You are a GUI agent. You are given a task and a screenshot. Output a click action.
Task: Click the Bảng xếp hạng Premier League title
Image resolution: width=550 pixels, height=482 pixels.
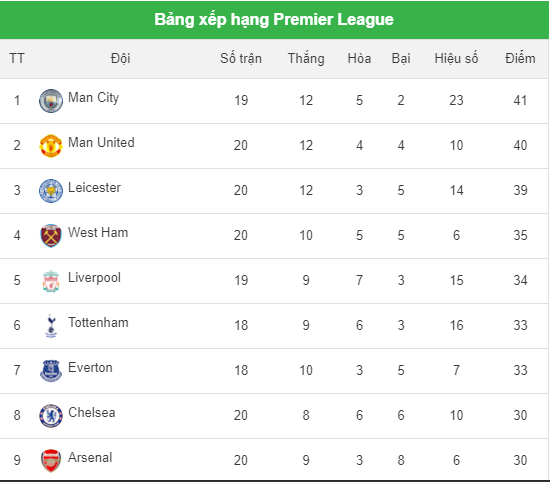click(x=274, y=19)
